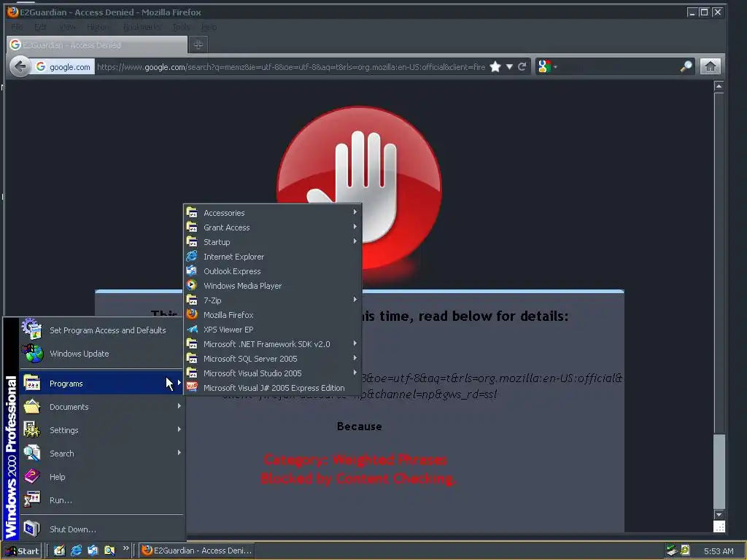Click the Blocked by Content Checking text
Screen dimensions: 747x560
point(359,478)
